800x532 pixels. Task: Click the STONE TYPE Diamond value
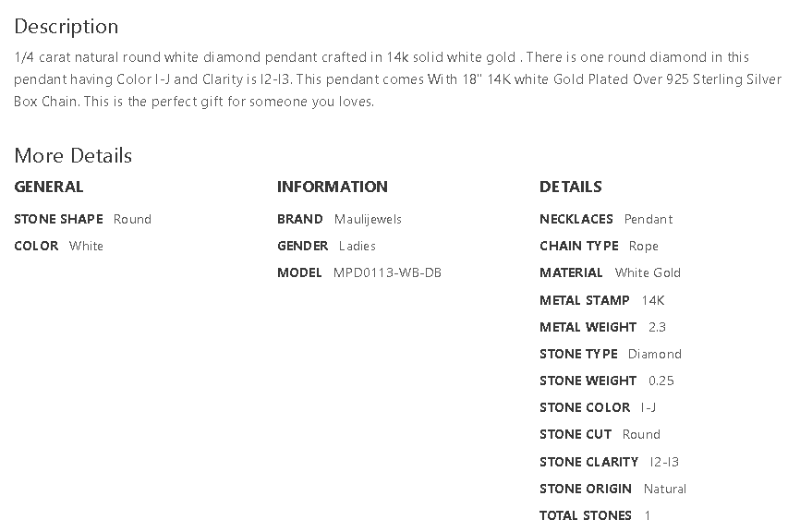click(x=655, y=354)
